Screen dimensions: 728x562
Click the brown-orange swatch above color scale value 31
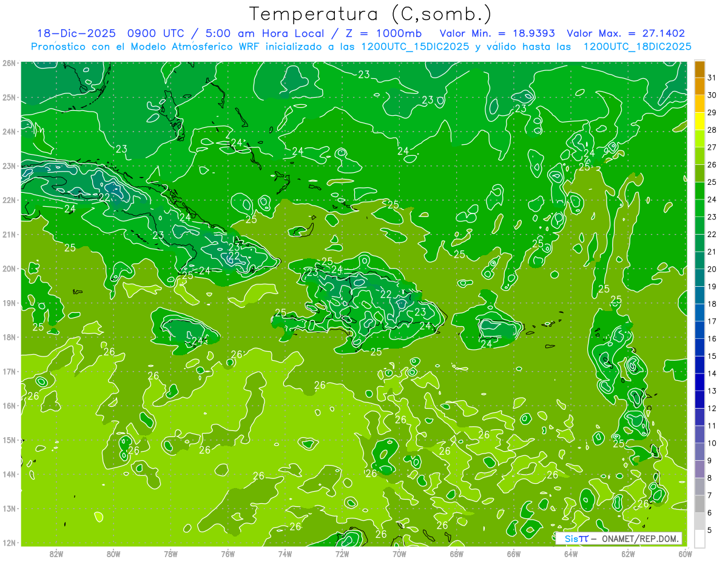[699, 70]
